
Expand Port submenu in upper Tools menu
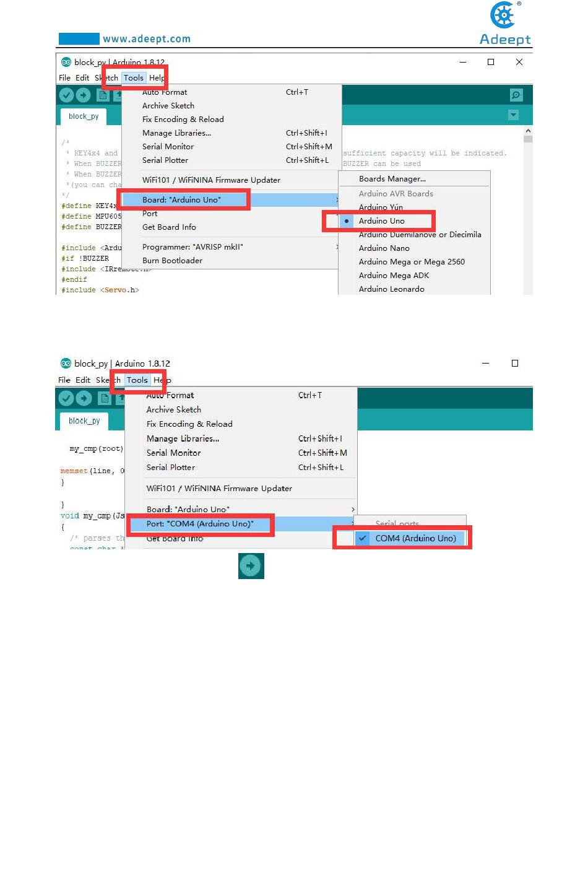(231, 213)
